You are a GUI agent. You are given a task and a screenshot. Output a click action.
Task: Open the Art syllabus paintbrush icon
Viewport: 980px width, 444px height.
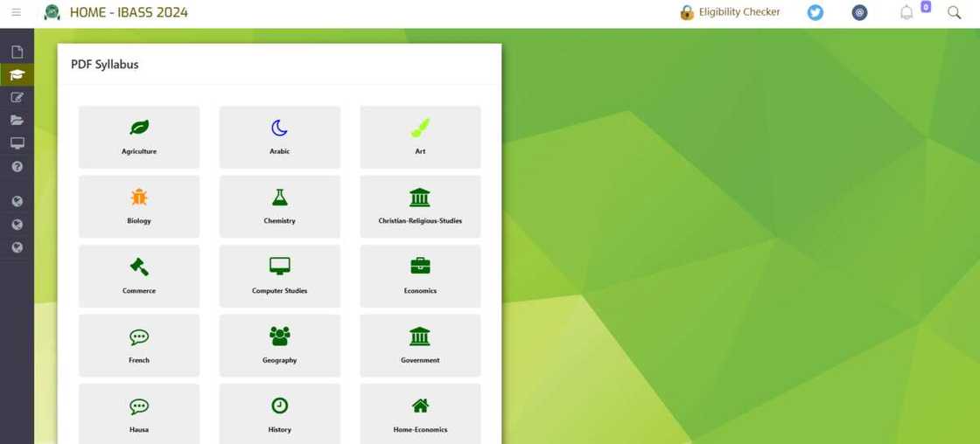(x=420, y=128)
